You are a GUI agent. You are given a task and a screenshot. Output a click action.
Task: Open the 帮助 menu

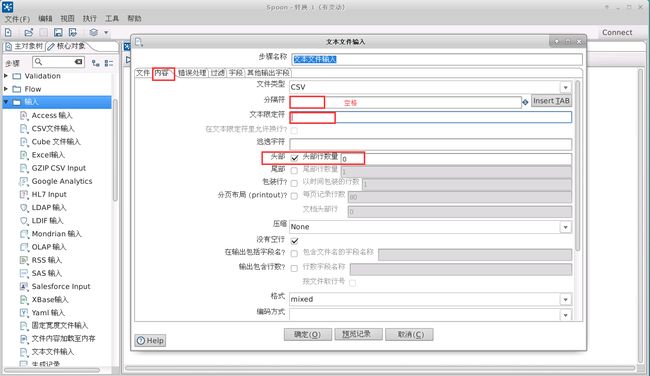pyautogui.click(x=134, y=19)
